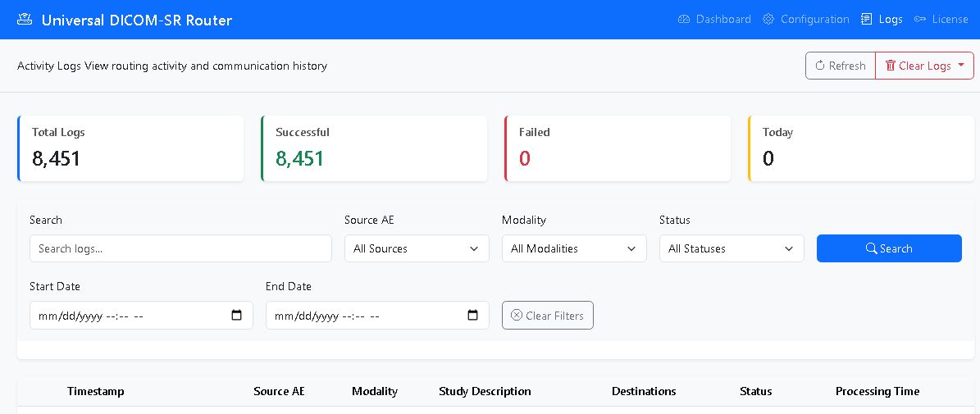
Task: Click the Configuration gear icon
Action: 768,19
